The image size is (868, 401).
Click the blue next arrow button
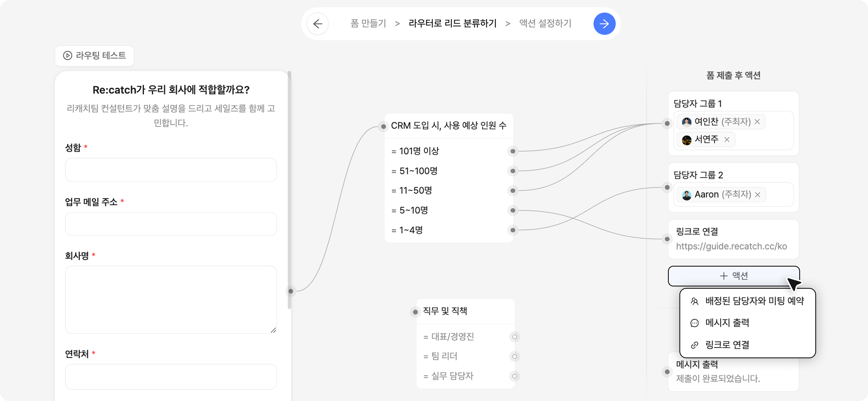(x=604, y=24)
